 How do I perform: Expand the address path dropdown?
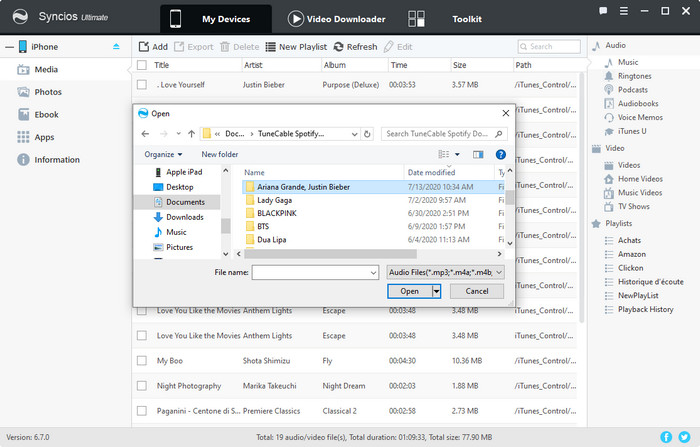point(354,134)
